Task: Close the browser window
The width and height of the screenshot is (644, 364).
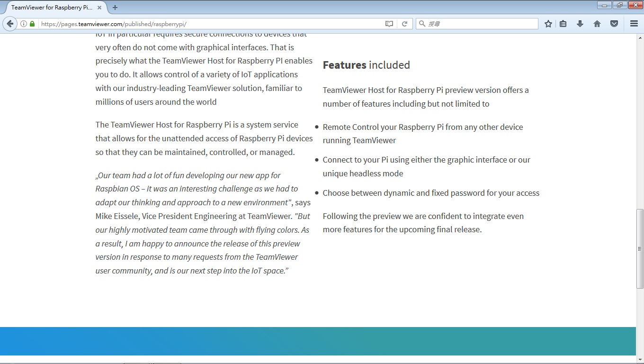Action: point(635,5)
